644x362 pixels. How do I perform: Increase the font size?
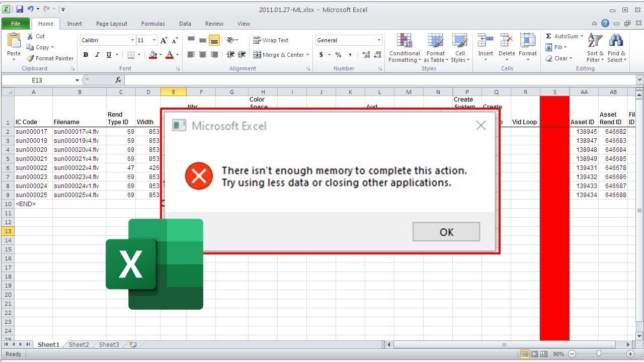[x=164, y=40]
